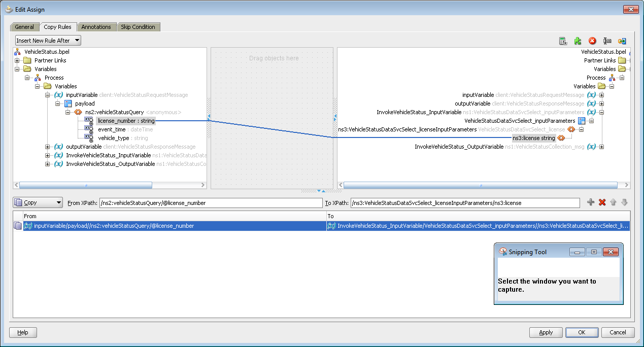This screenshot has height=347, width=644.
Task: Expand InvokeVehicleStatus_InputVariable in the source tree
Action: 48,155
